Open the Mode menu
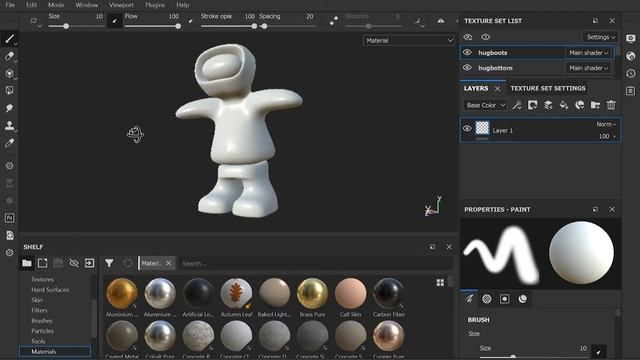Screen dimensions: 640x360 click(56, 5)
